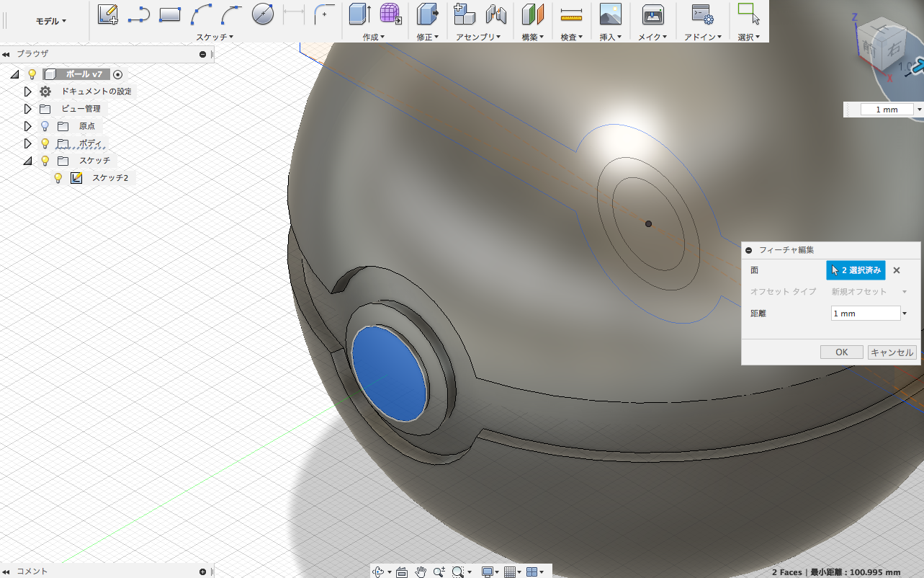Image resolution: width=924 pixels, height=578 pixels.
Task: Click the Measure ruler icon
Action: click(571, 14)
